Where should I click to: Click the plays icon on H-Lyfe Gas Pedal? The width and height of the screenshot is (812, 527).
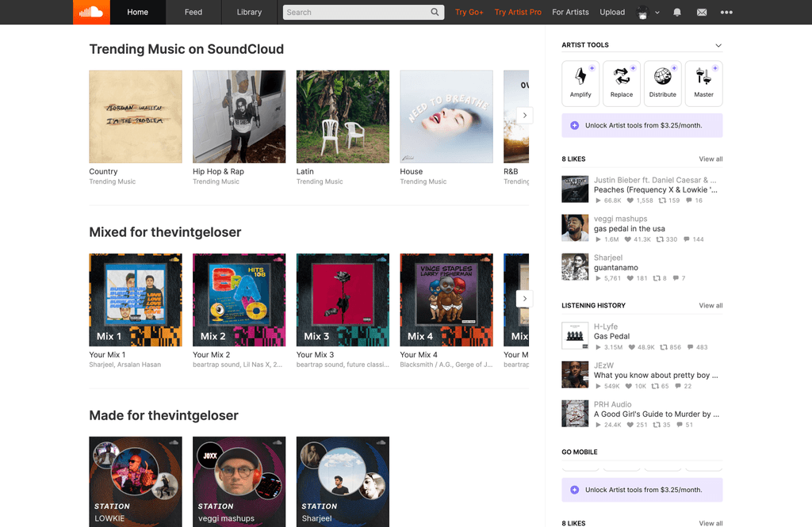[599, 347]
